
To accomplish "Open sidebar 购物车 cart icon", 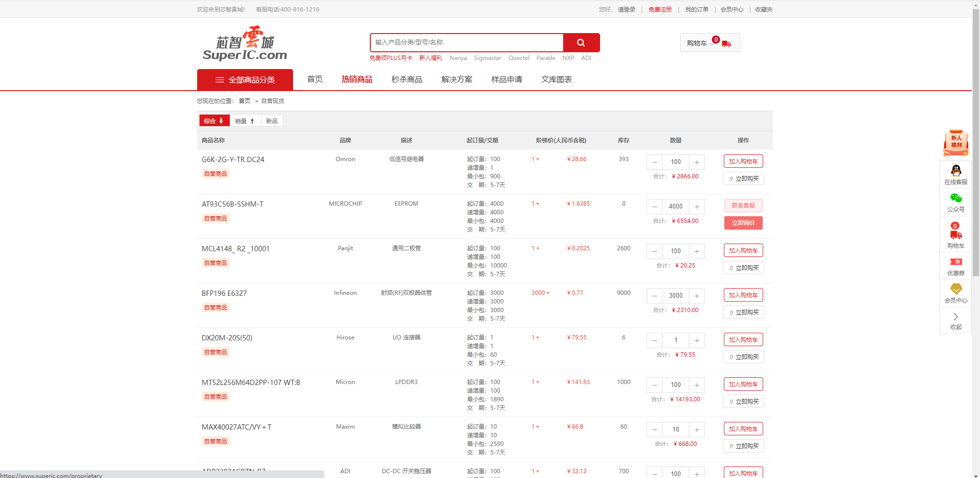I will pos(956,235).
